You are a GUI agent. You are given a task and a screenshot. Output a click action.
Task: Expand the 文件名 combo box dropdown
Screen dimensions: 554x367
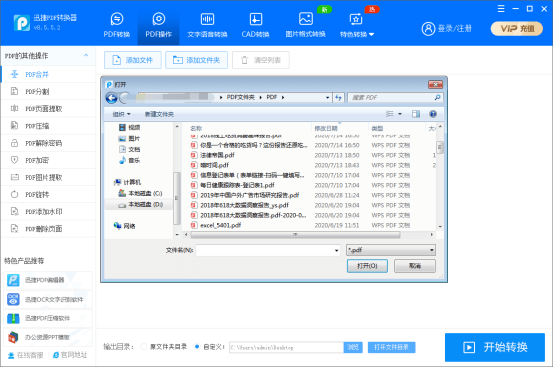coord(336,250)
